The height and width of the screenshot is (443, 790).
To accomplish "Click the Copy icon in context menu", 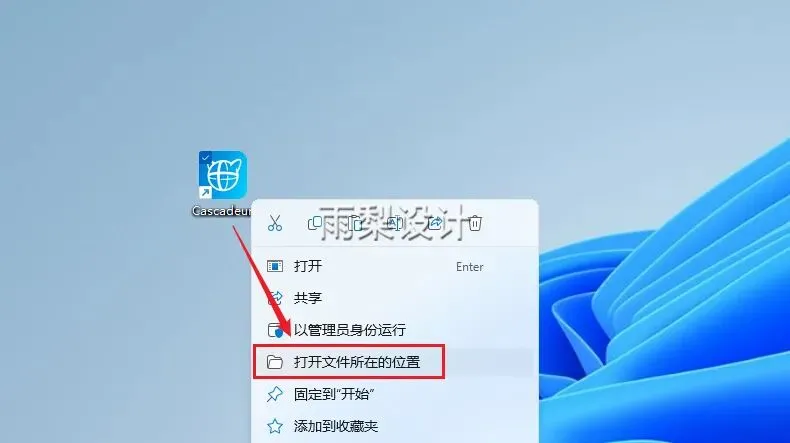I will click(315, 223).
